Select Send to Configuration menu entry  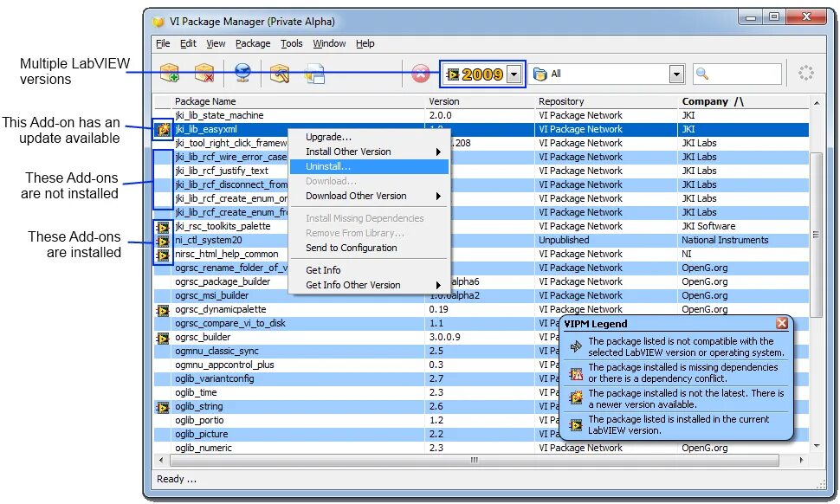[x=369, y=248]
